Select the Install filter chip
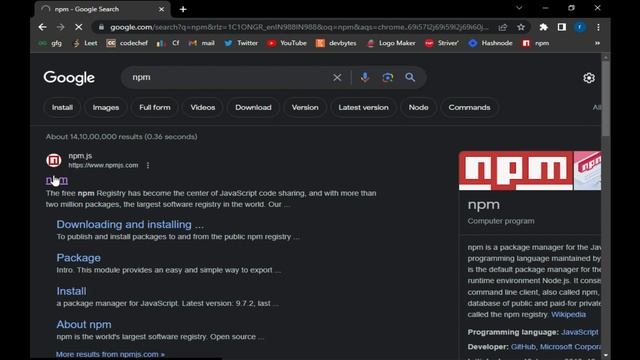 tap(62, 107)
